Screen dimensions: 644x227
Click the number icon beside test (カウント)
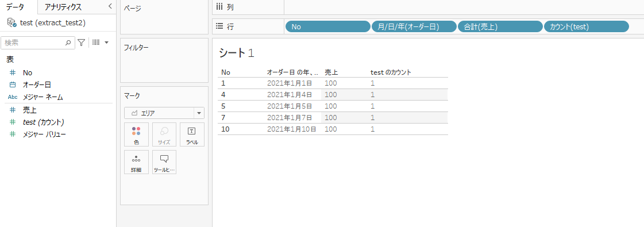pyautogui.click(x=13, y=122)
